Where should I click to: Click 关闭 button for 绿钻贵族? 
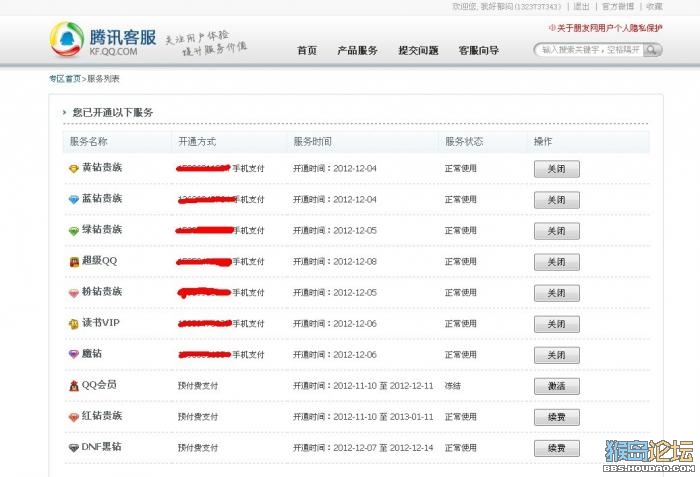(x=557, y=231)
